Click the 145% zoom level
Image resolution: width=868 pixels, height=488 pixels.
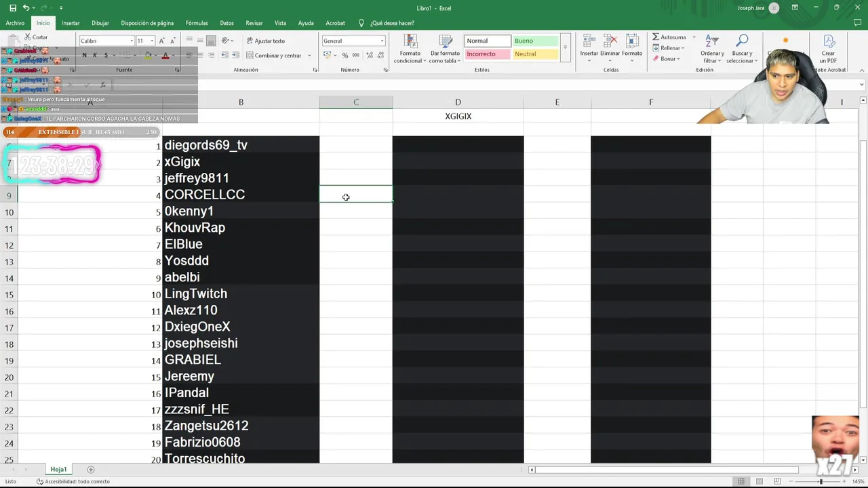[858, 481]
